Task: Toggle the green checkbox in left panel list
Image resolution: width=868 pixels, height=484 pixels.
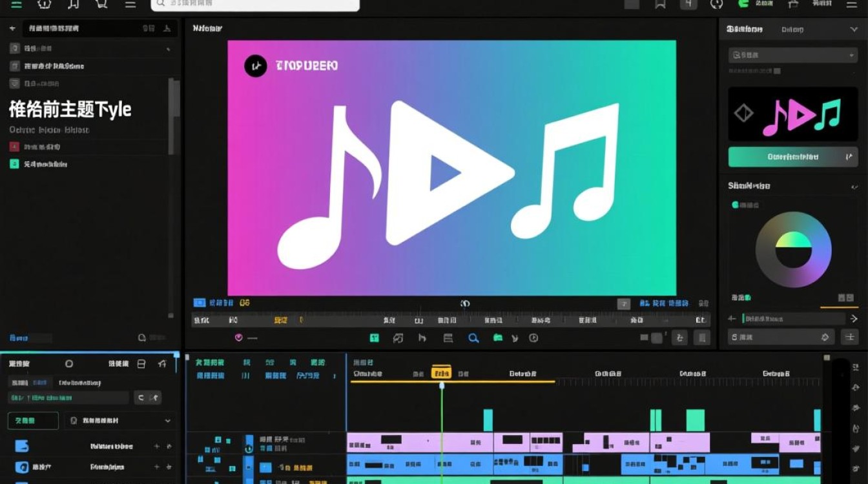Action: tap(14, 164)
